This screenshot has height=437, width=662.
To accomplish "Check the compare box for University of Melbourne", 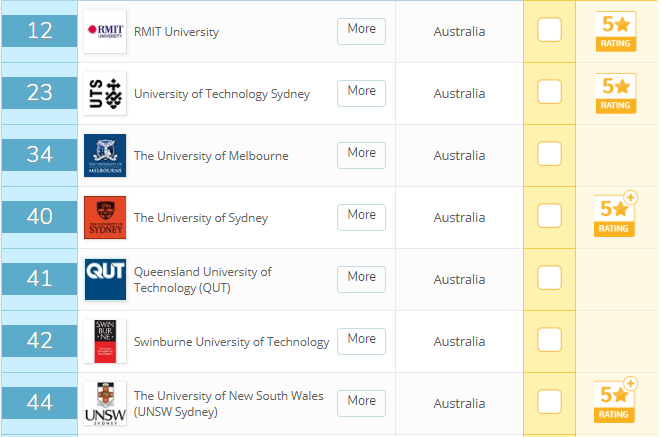I will coord(549,154).
